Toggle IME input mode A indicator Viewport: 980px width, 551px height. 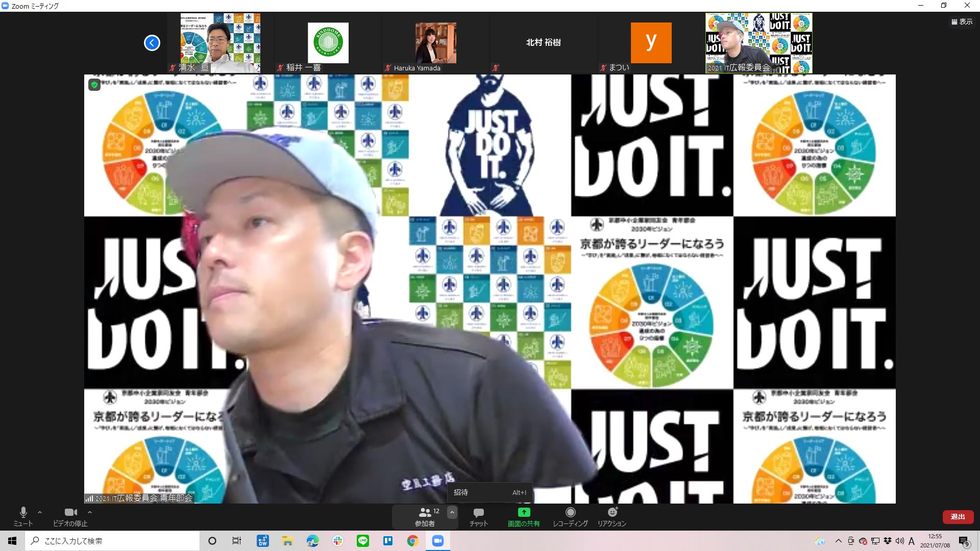click(912, 541)
